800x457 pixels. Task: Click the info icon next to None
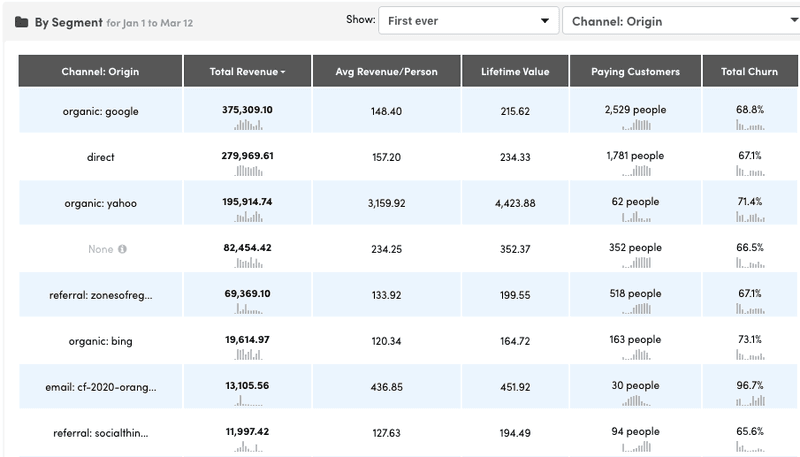(x=122, y=249)
